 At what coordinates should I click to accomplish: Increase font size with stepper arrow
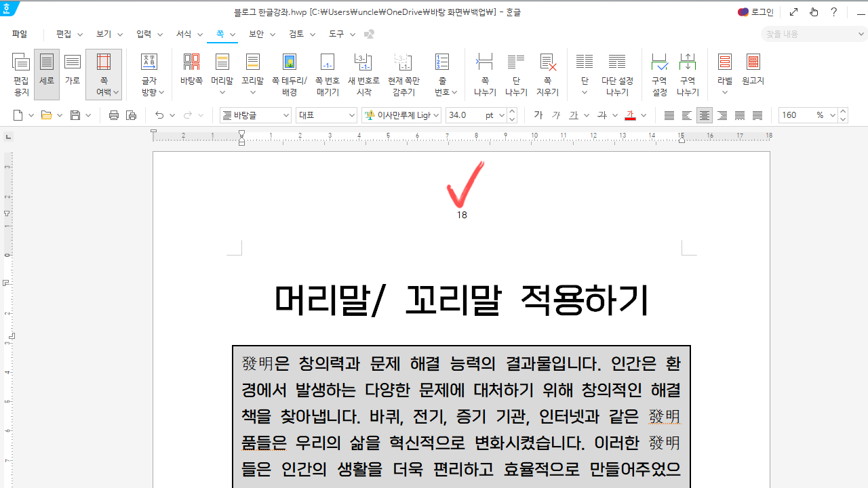pyautogui.click(x=512, y=111)
